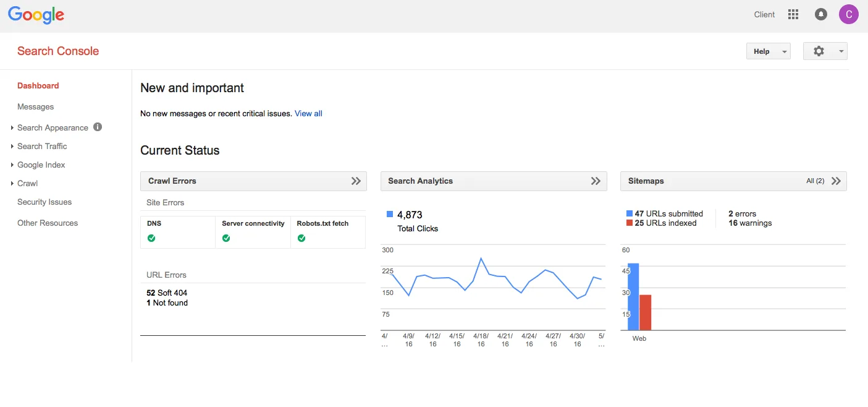The height and width of the screenshot is (407, 868).
Task: Click the View all link
Action: 308,113
